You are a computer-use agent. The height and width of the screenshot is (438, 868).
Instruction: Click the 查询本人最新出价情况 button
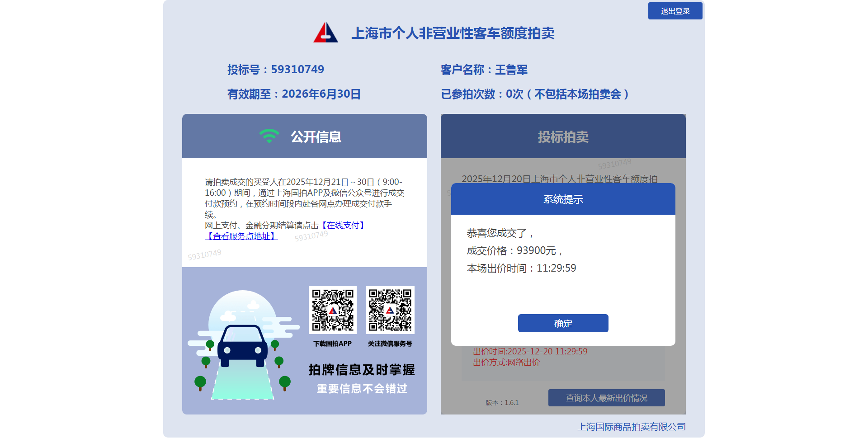click(606, 398)
